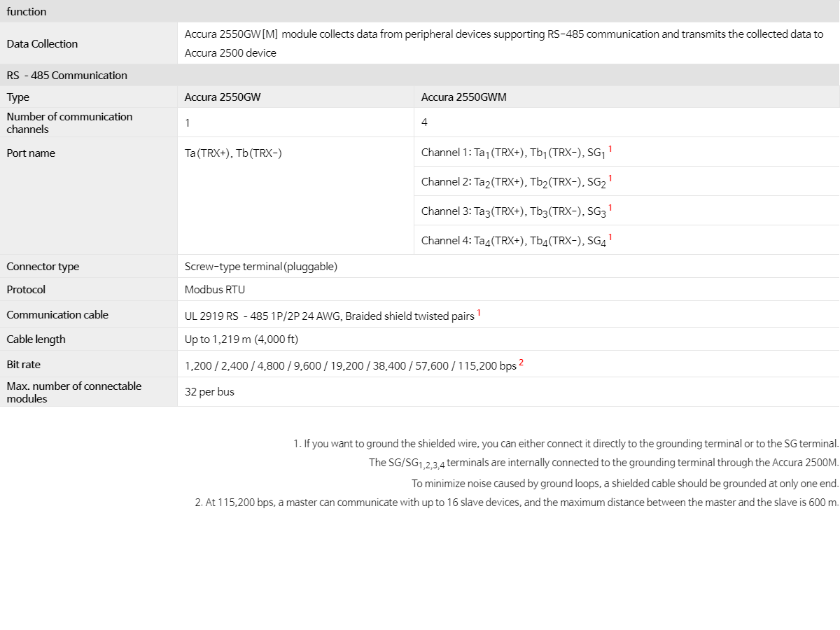Select the 'Accura 2550GWM' column heading
The image size is (840, 630).
(x=464, y=97)
